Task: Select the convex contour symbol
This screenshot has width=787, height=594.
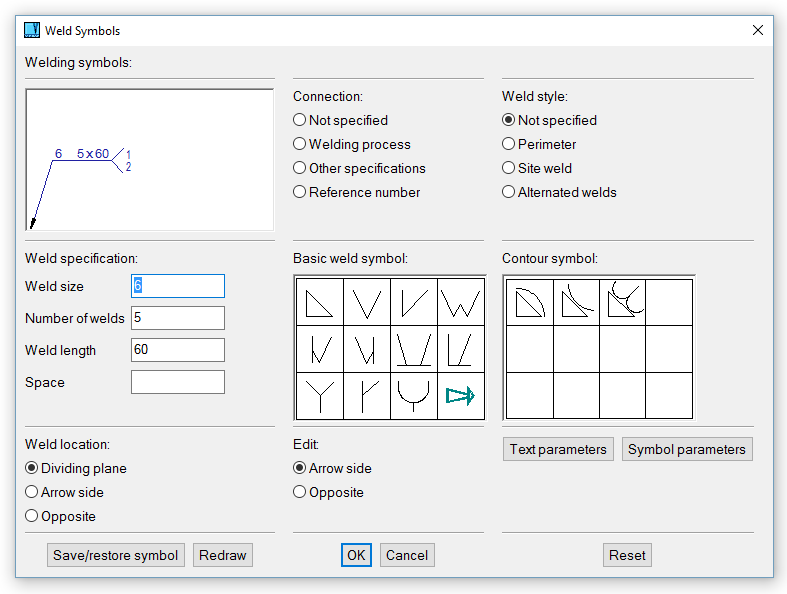Action: (x=529, y=301)
